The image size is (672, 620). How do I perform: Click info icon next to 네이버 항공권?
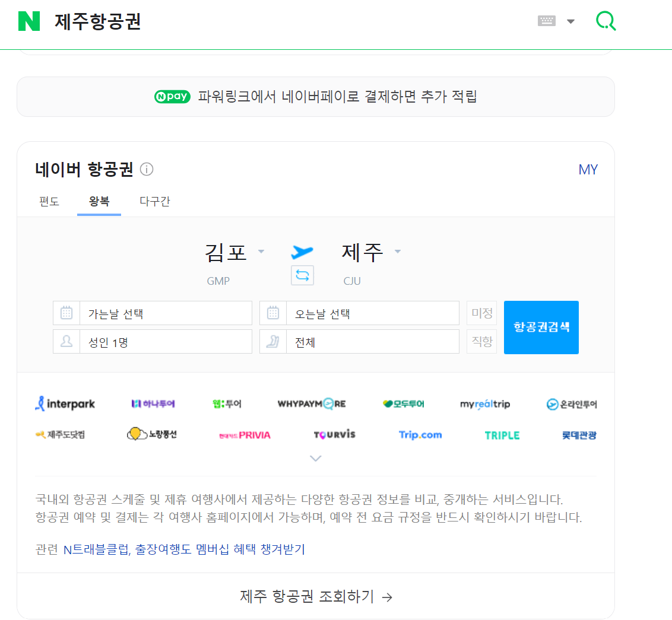click(147, 169)
